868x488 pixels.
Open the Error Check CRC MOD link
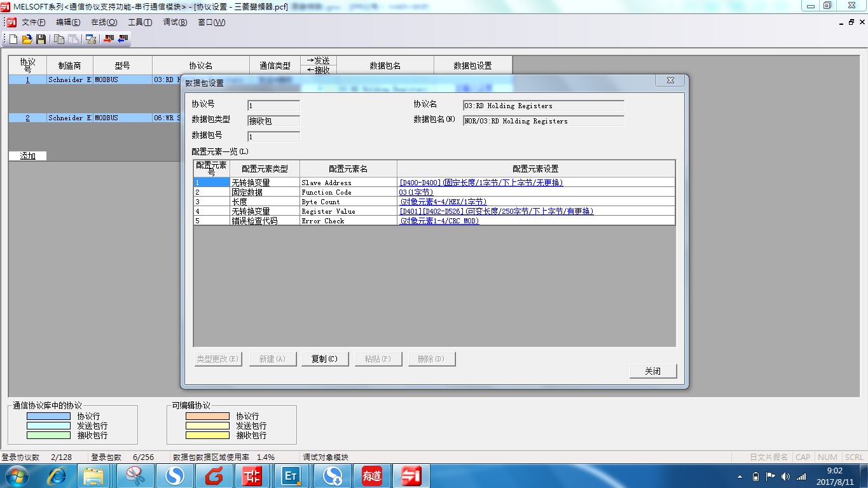click(x=439, y=221)
